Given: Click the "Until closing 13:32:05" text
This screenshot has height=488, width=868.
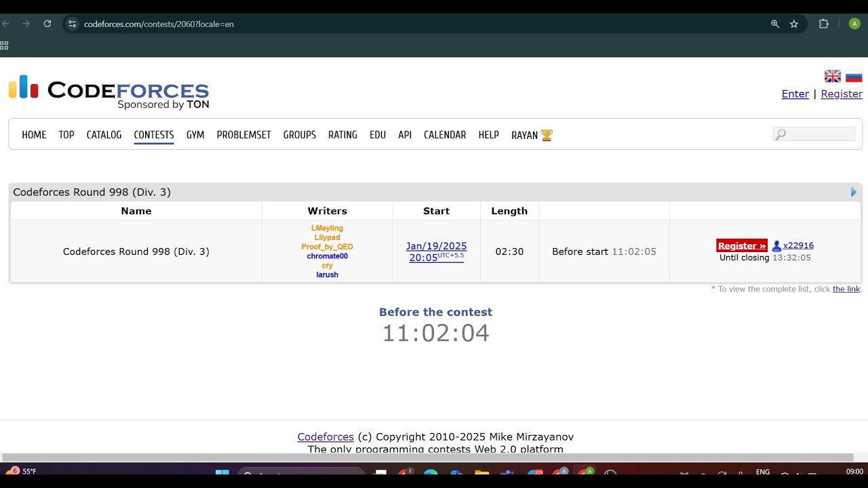Looking at the screenshot, I should [765, 258].
